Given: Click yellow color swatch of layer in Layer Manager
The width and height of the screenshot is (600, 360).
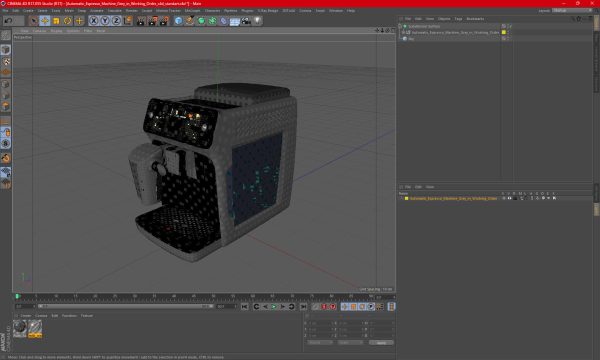Looking at the screenshot, I should [406, 199].
